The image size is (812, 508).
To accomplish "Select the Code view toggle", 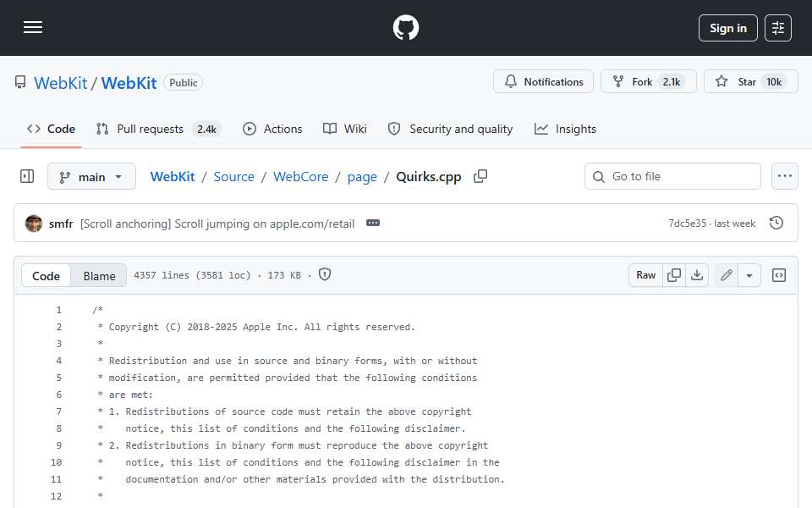I will (46, 276).
